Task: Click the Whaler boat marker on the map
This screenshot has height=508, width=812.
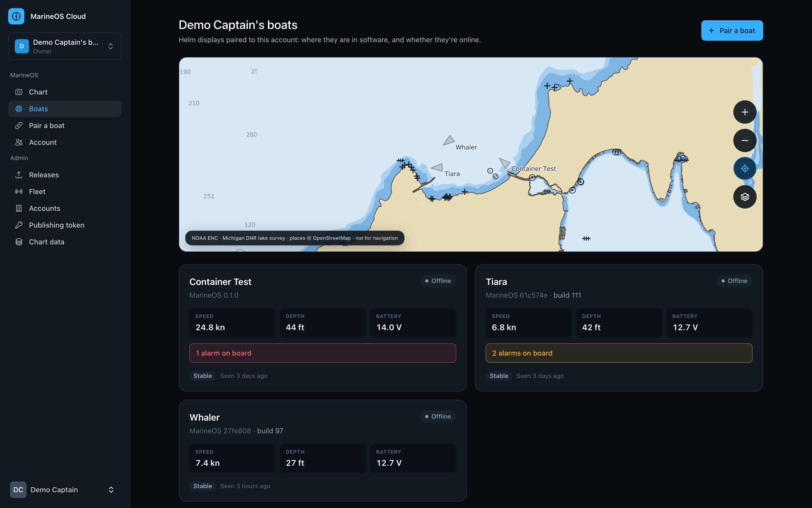Action: point(449,140)
